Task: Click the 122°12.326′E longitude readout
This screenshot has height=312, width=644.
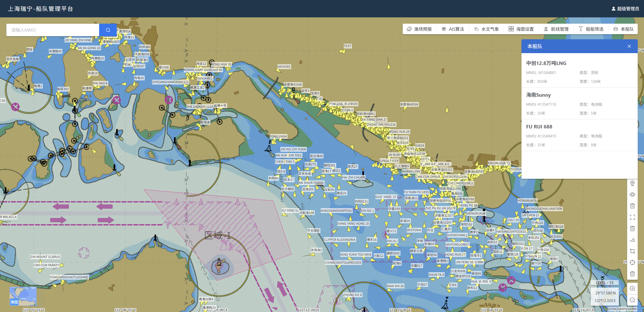Action: point(605,301)
